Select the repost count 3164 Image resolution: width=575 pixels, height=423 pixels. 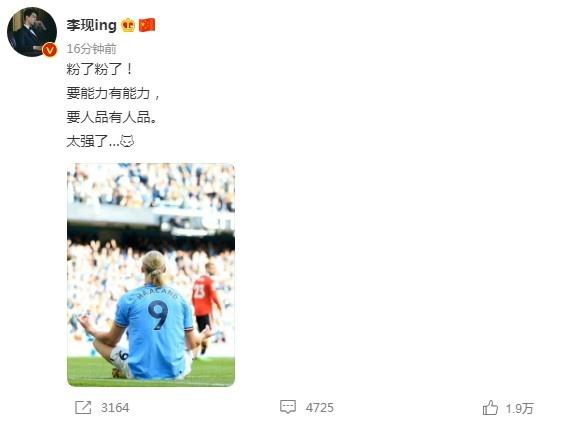tap(115, 408)
